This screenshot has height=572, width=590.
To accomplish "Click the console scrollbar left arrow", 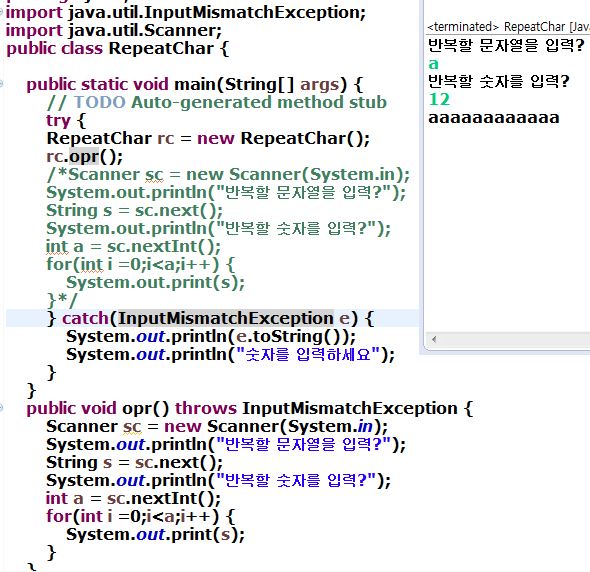I will [434, 339].
